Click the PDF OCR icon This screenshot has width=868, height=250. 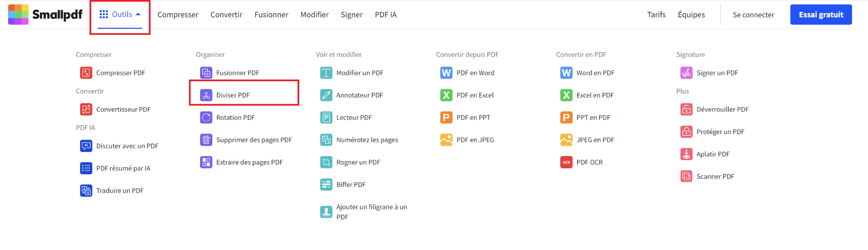tap(566, 162)
